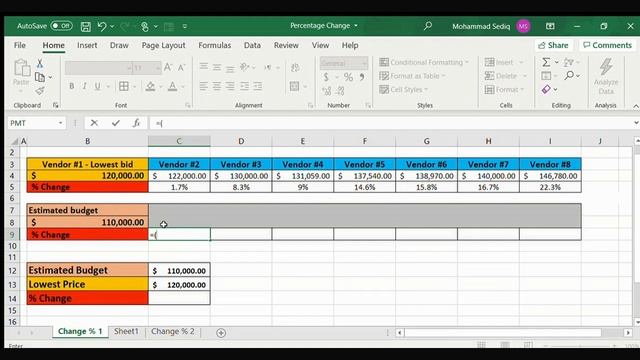Image resolution: width=640 pixels, height=360 pixels.
Task: Switch to Sheet1 tab
Action: pos(126,331)
